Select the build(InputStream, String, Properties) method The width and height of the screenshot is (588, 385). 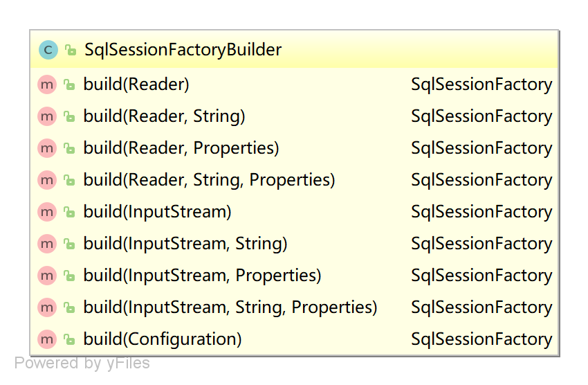230,307
